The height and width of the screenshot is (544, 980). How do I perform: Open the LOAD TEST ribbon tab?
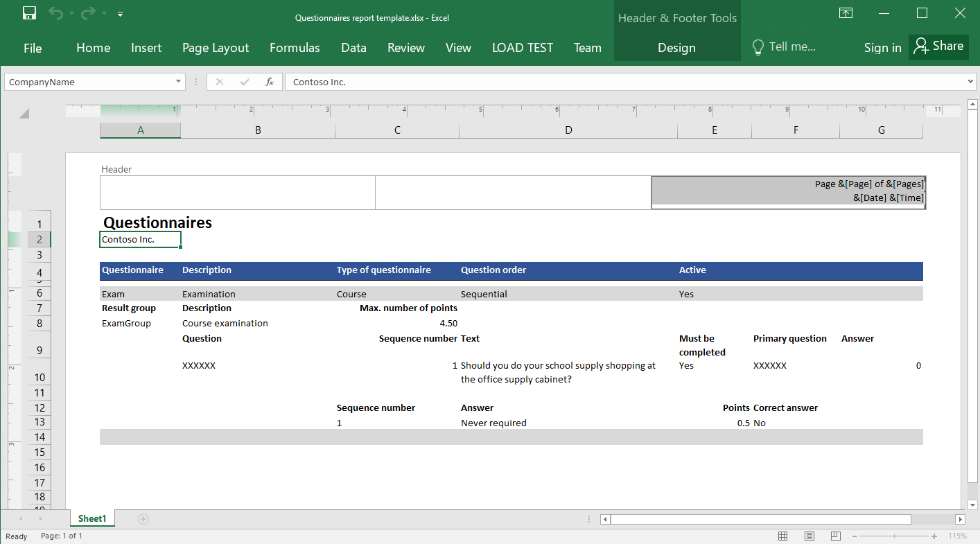coord(523,48)
